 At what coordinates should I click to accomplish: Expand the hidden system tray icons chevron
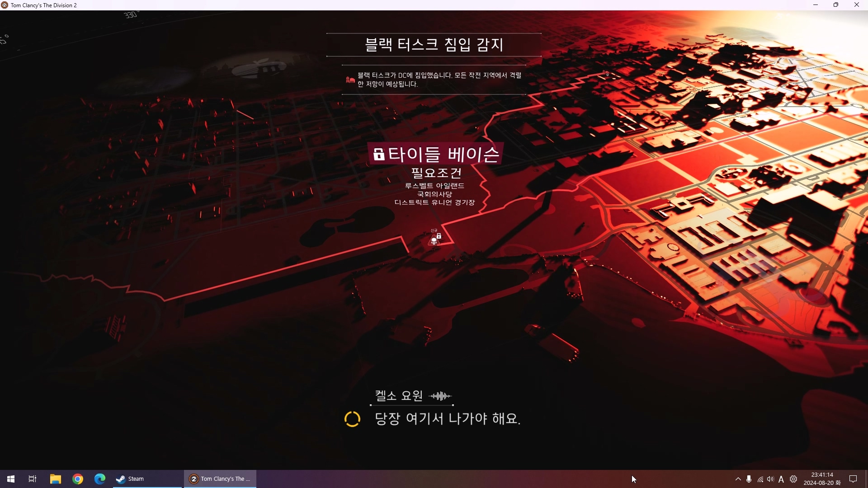pos(738,479)
